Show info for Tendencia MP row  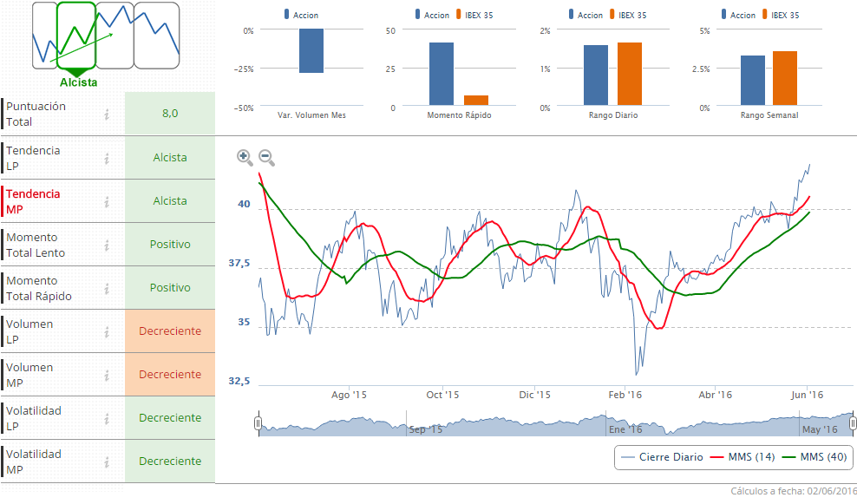coord(107,201)
